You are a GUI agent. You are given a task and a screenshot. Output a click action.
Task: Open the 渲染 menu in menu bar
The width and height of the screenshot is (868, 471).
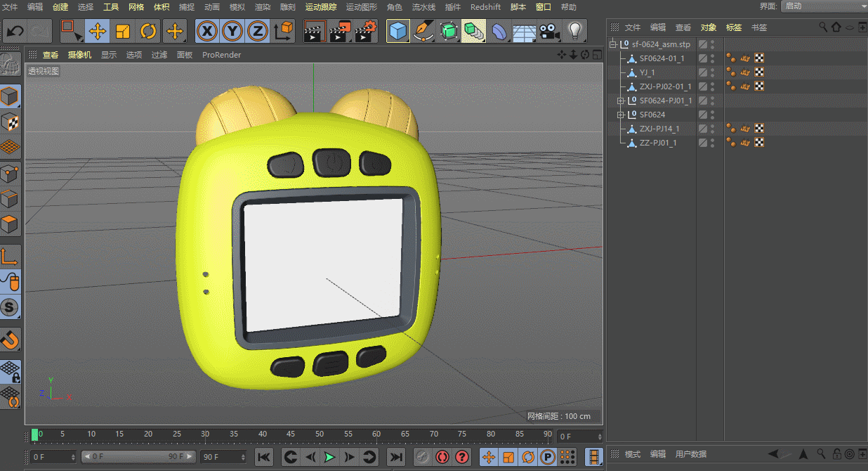262,7
